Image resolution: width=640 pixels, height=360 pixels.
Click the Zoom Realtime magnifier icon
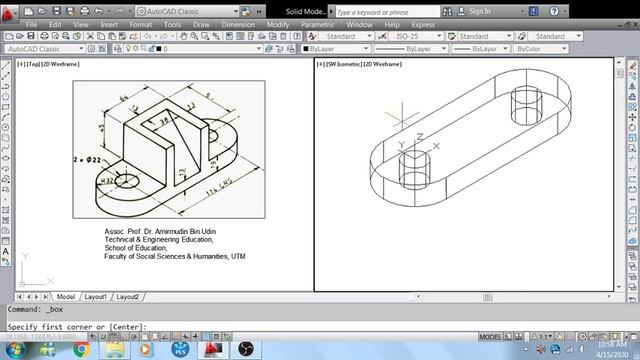coord(194,36)
